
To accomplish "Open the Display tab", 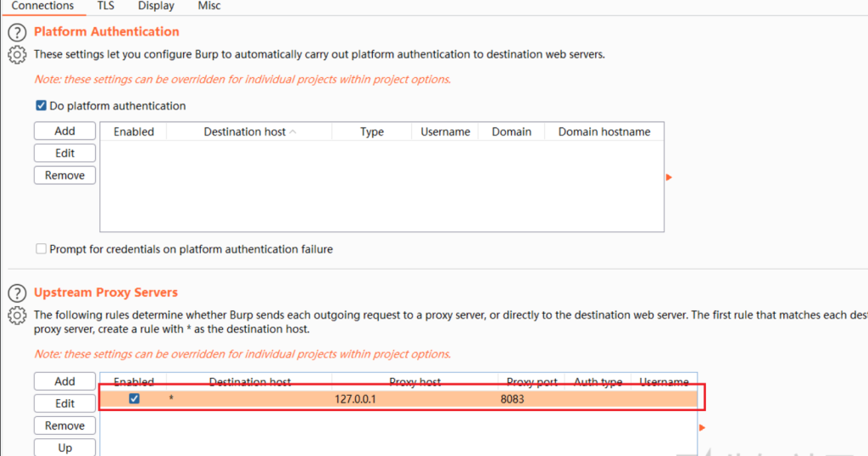I will click(156, 6).
